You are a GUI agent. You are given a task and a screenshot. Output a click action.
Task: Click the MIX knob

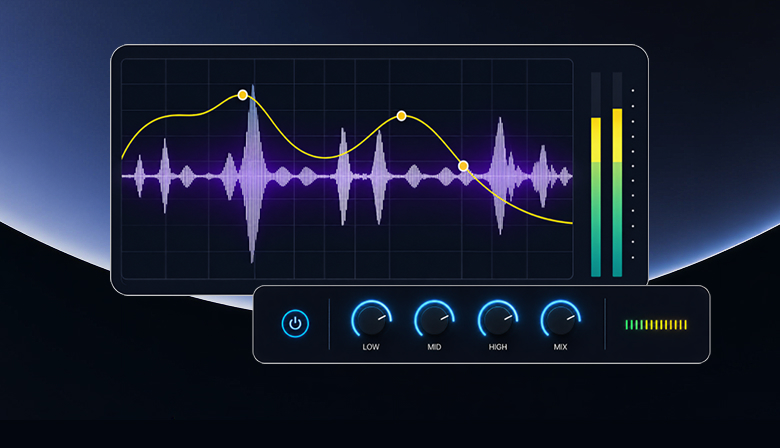[x=561, y=319]
